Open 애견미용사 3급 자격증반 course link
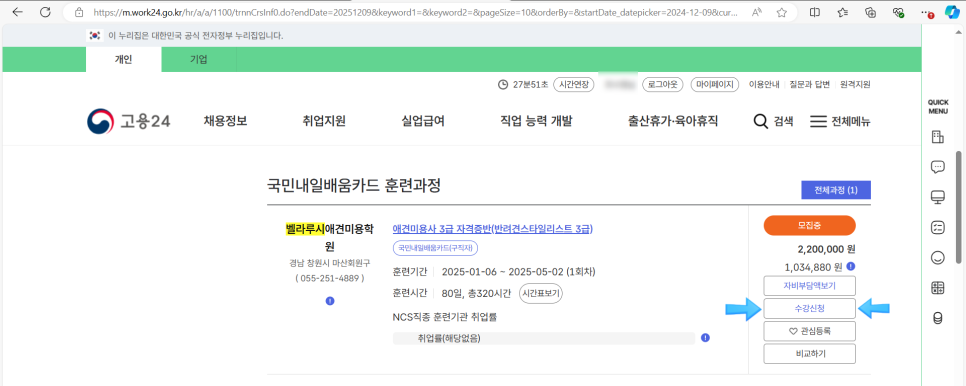 pos(492,229)
